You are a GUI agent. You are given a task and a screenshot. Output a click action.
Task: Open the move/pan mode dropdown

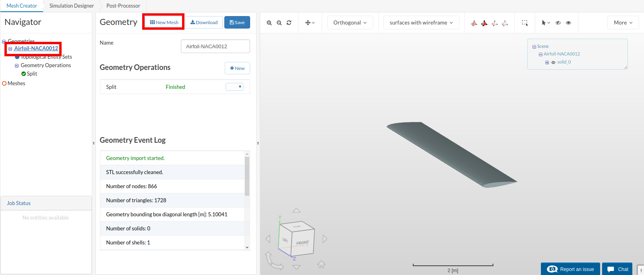(x=310, y=23)
